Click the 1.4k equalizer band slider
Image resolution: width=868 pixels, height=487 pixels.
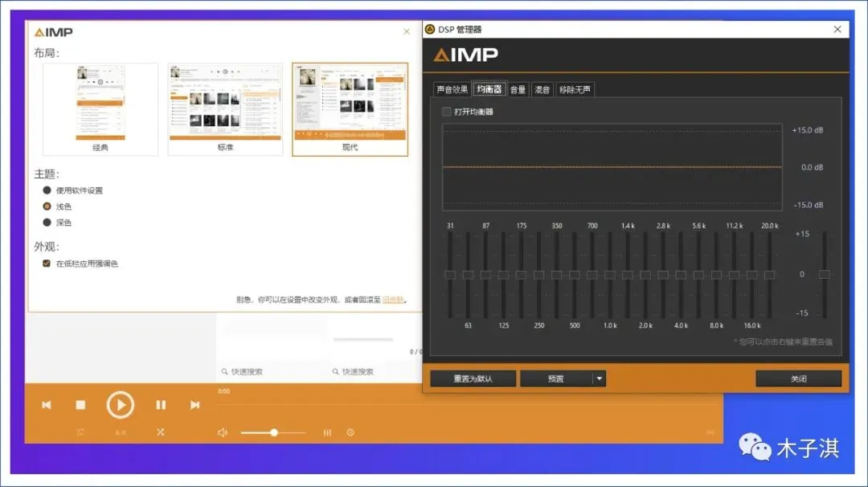[x=627, y=275]
